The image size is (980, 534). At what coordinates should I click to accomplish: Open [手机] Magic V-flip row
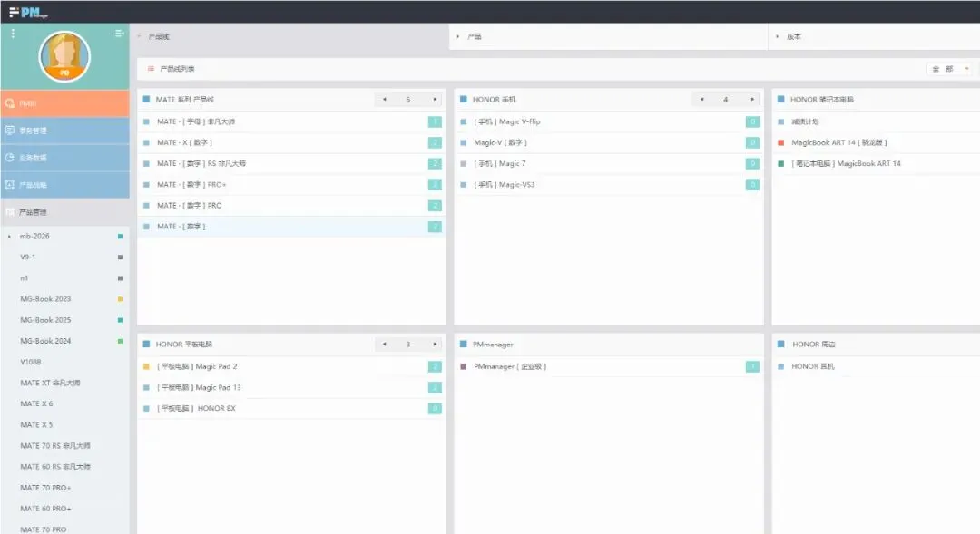pos(608,121)
